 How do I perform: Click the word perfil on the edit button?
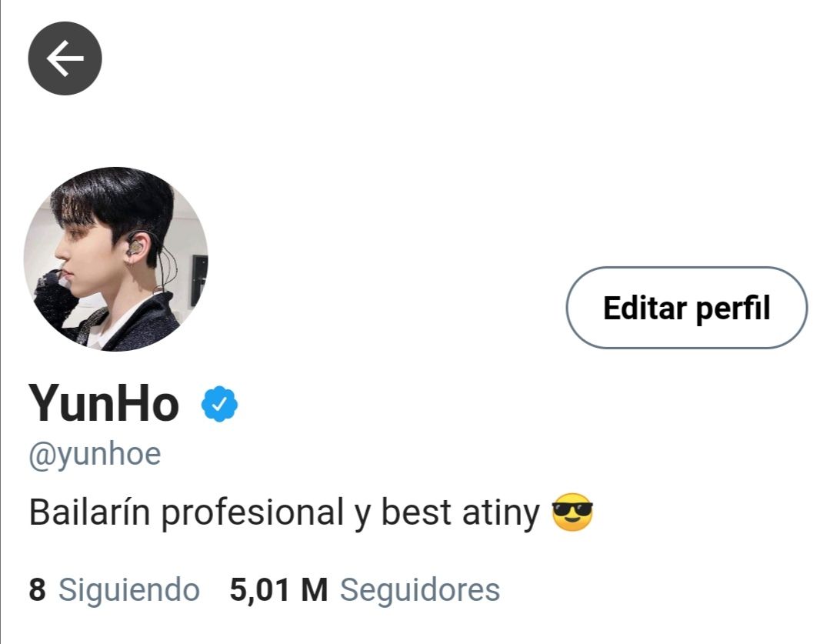click(733, 309)
